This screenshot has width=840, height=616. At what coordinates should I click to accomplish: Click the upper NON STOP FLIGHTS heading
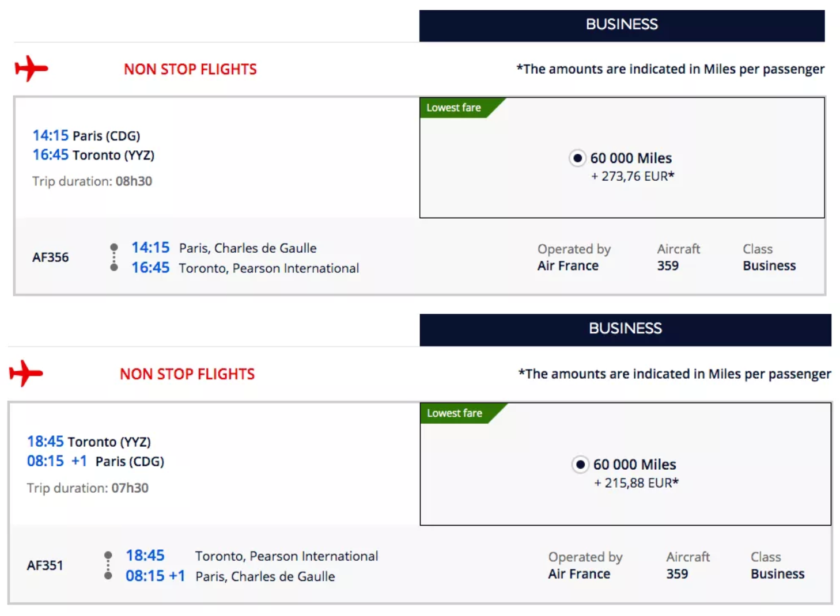click(x=190, y=69)
